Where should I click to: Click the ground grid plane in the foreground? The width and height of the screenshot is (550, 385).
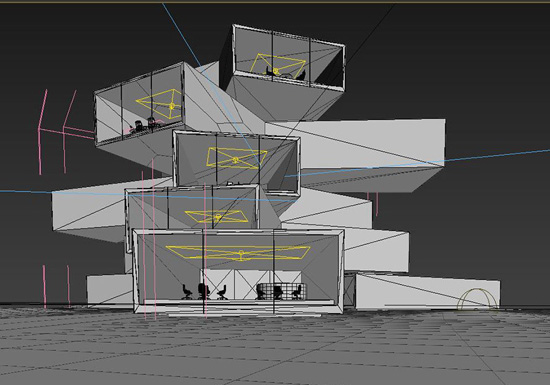(x=275, y=347)
